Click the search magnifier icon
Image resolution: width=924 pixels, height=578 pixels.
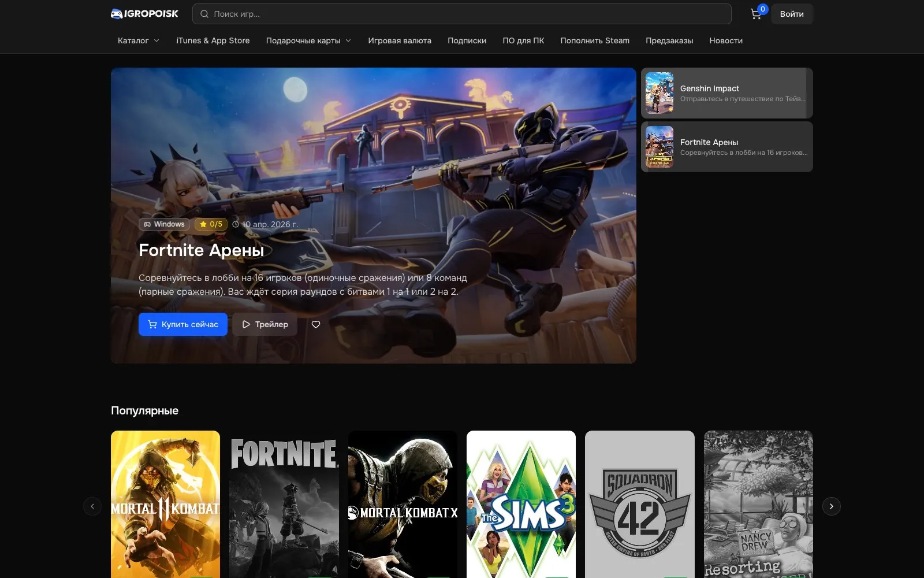[x=204, y=14]
